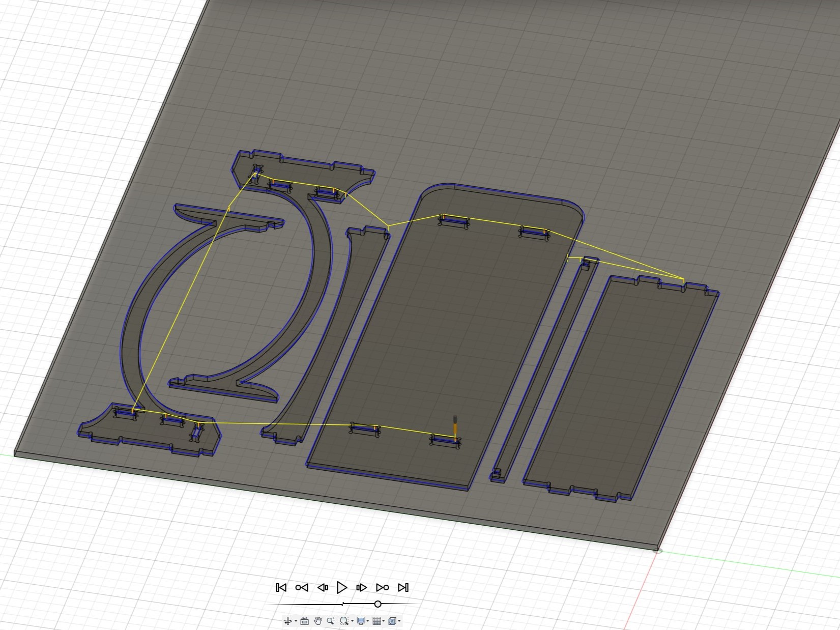The height and width of the screenshot is (630, 840).
Task: Select the Orbit tool icon
Action: [x=287, y=621]
